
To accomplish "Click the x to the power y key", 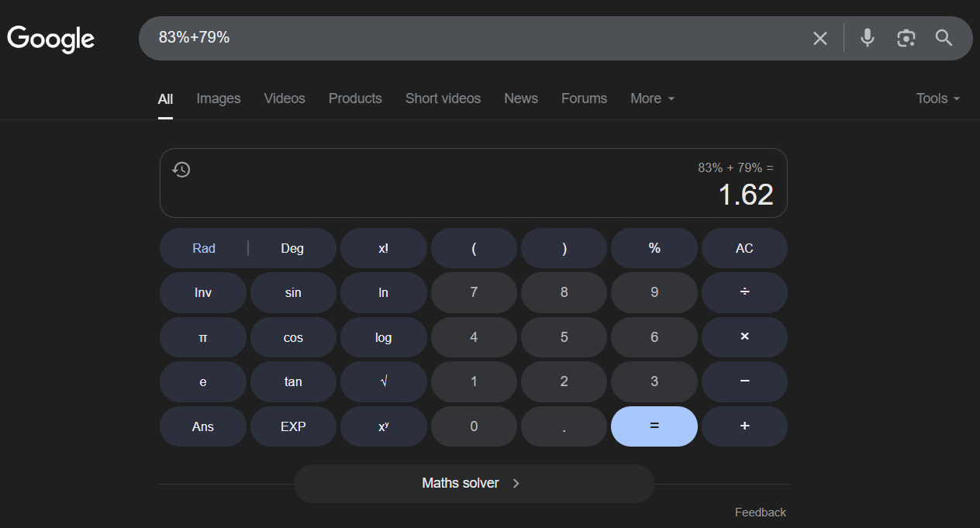I will (x=384, y=426).
